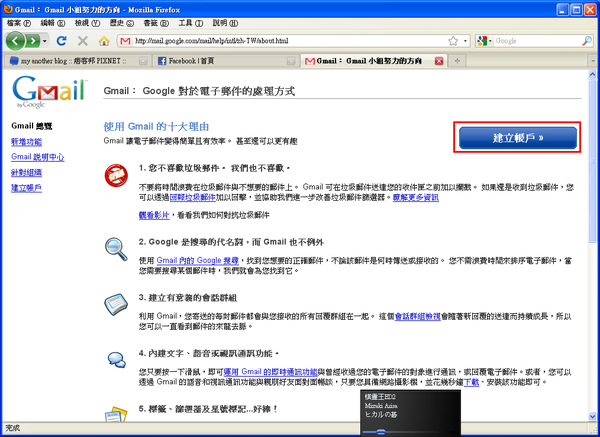Screen dimensions: 600x437
Task: Close the active Gmail tab
Action: [x=439, y=61]
